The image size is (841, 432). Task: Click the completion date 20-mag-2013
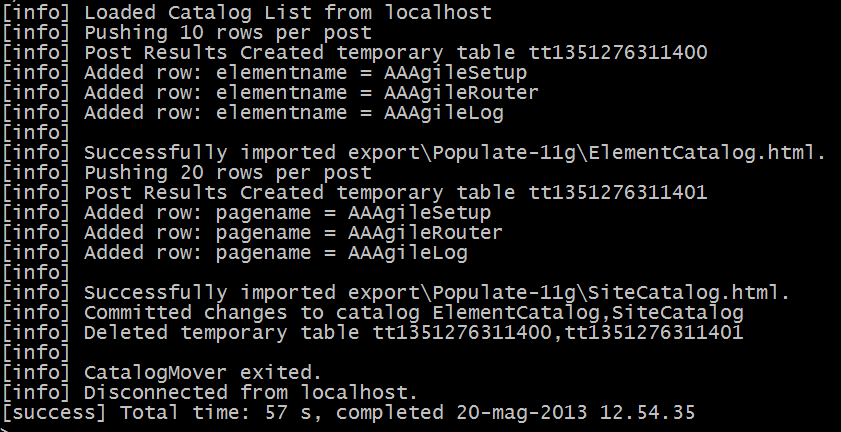pyautogui.click(x=522, y=413)
